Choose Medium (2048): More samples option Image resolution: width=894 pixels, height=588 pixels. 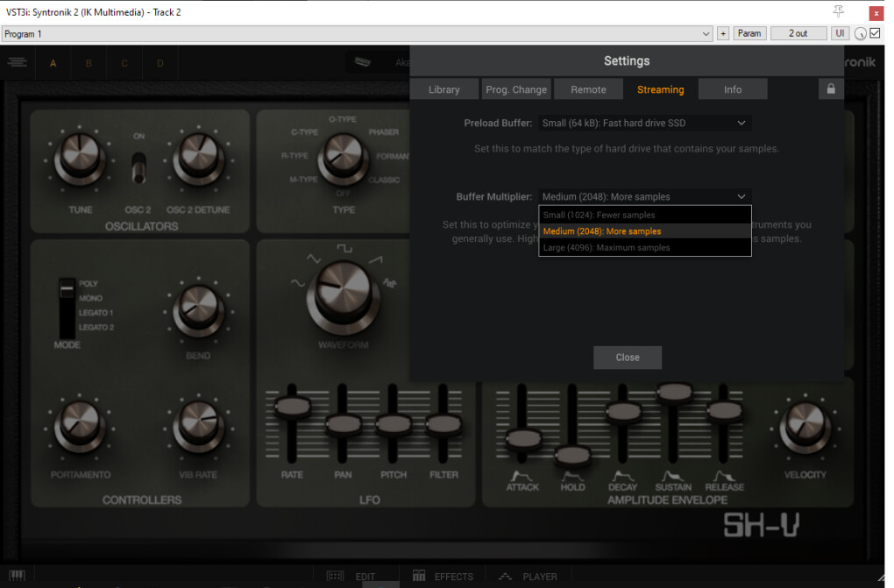pos(645,231)
